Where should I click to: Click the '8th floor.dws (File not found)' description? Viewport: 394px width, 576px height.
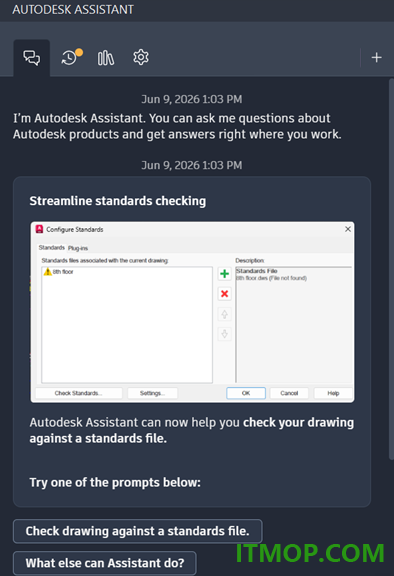click(271, 278)
